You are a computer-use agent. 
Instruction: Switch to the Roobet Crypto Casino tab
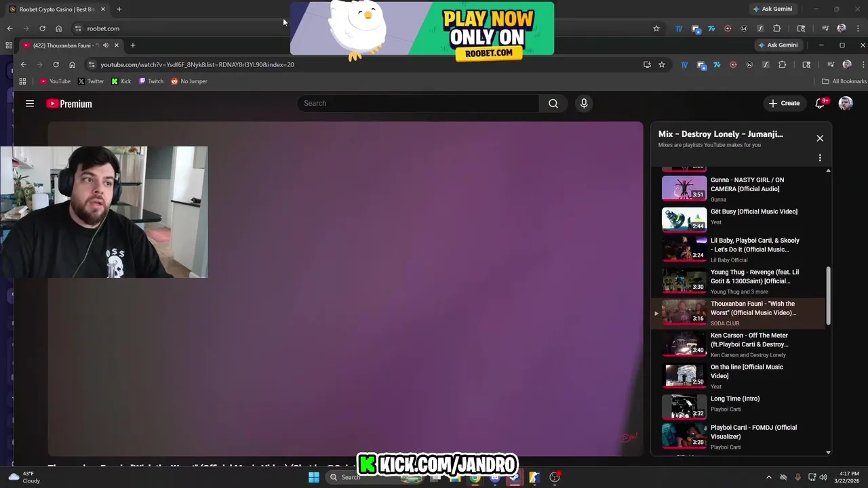tap(57, 9)
